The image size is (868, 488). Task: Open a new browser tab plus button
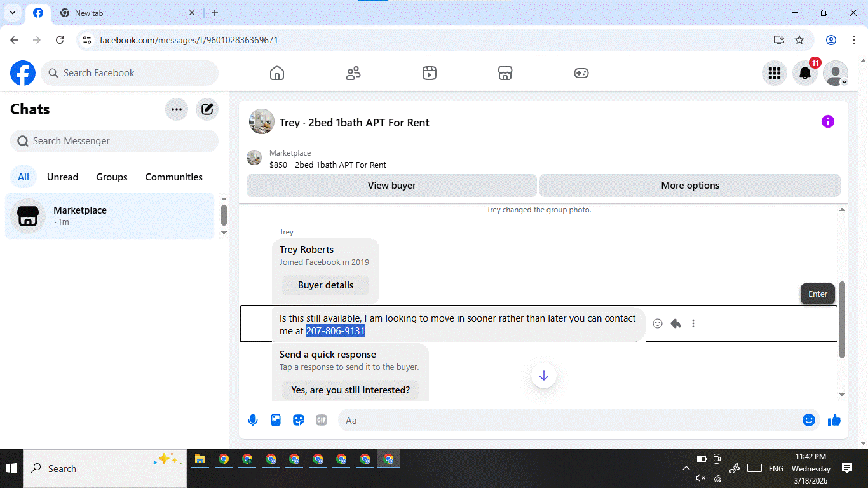pos(215,13)
